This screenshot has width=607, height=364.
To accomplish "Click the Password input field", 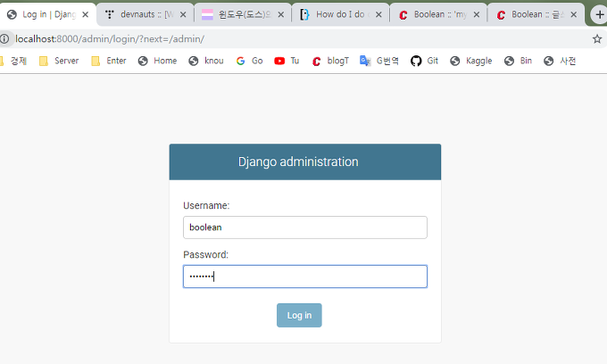I will click(x=305, y=277).
